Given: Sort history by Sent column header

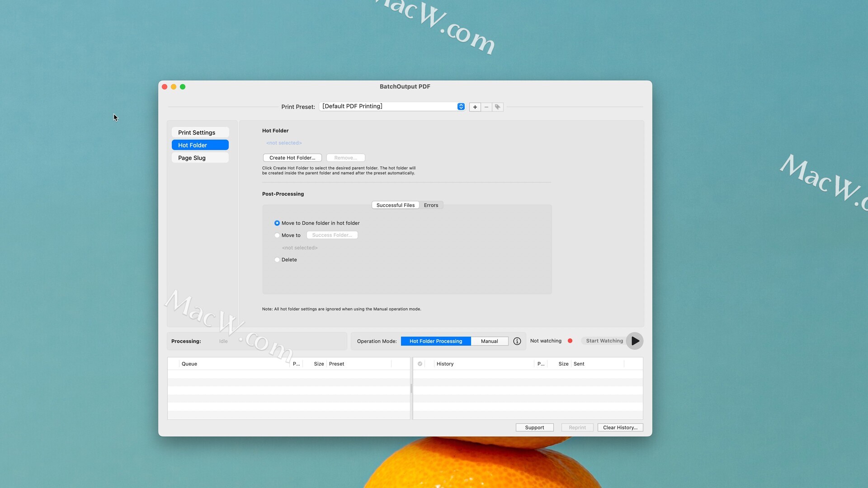Looking at the screenshot, I should 598,364.
